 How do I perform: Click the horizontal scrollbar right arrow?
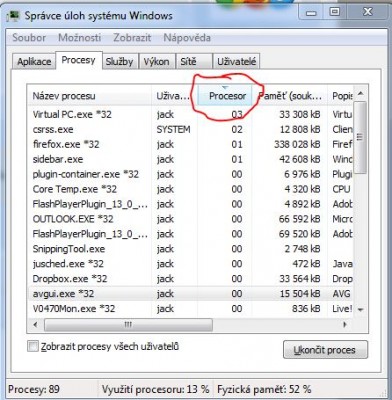[x=345, y=324]
